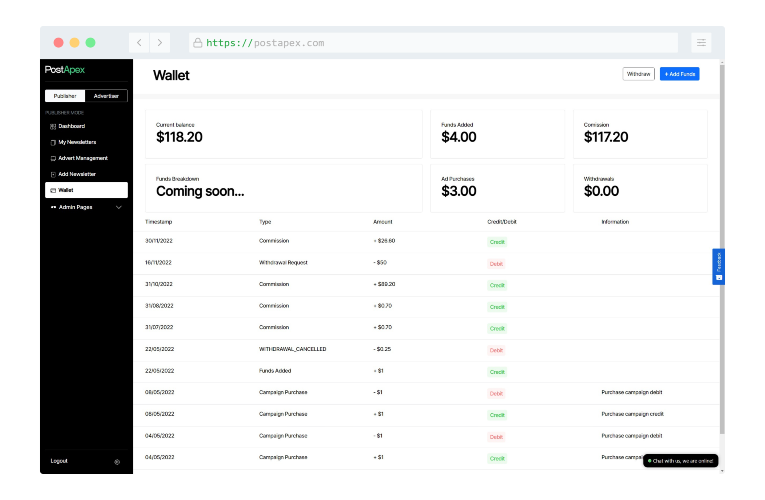The height and width of the screenshot is (500, 765).
Task: Go back with the browser back arrow
Action: tap(139, 43)
